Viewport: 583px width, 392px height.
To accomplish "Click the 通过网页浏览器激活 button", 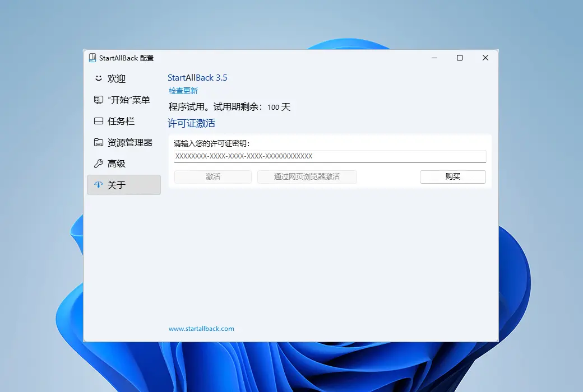I will pos(307,176).
